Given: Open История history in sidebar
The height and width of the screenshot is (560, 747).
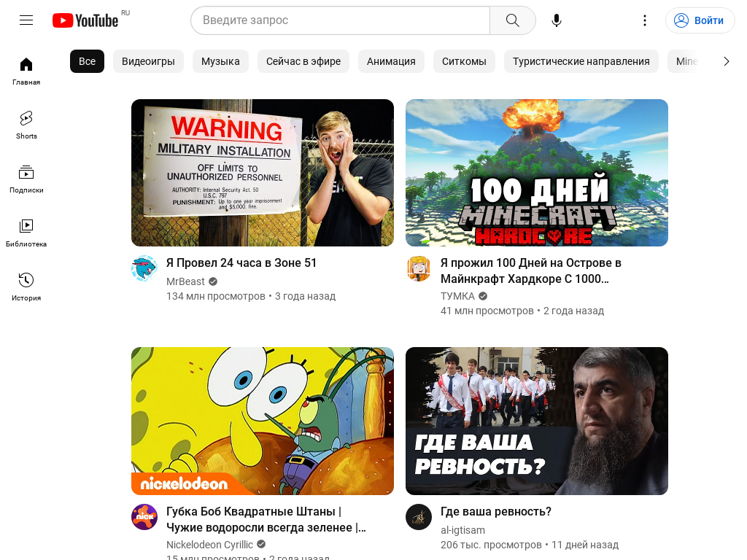Looking at the screenshot, I should [x=26, y=287].
